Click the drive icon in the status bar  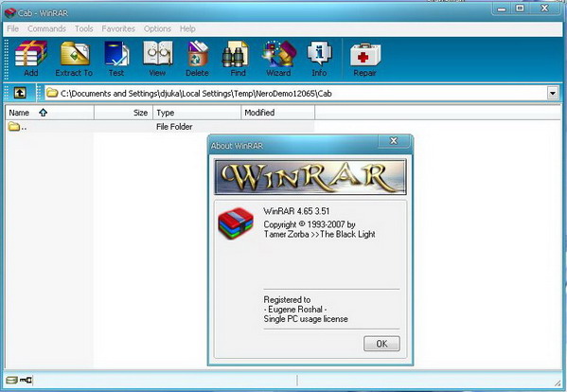(x=11, y=380)
